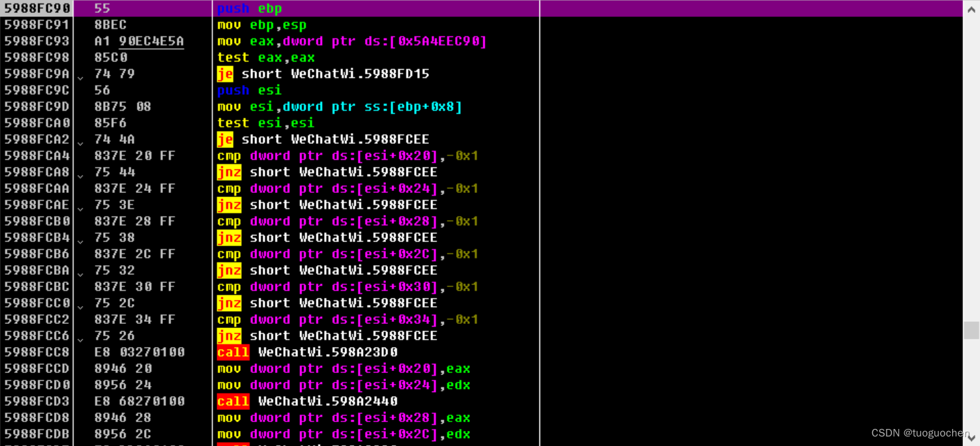Select hex bytes 'E8 68270100'

139,401
